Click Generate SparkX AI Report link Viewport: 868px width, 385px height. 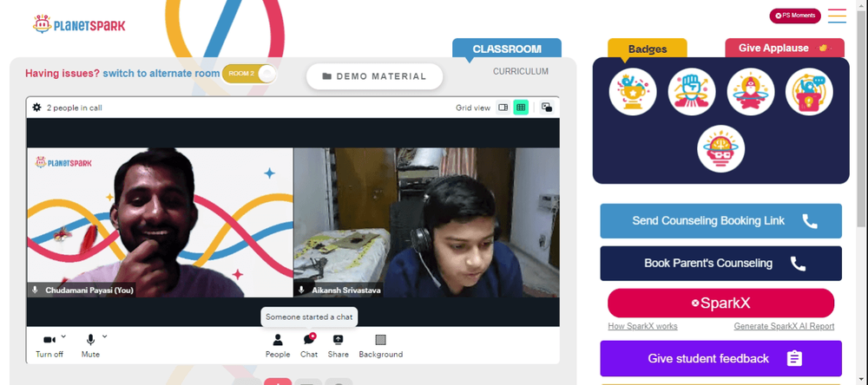click(784, 326)
